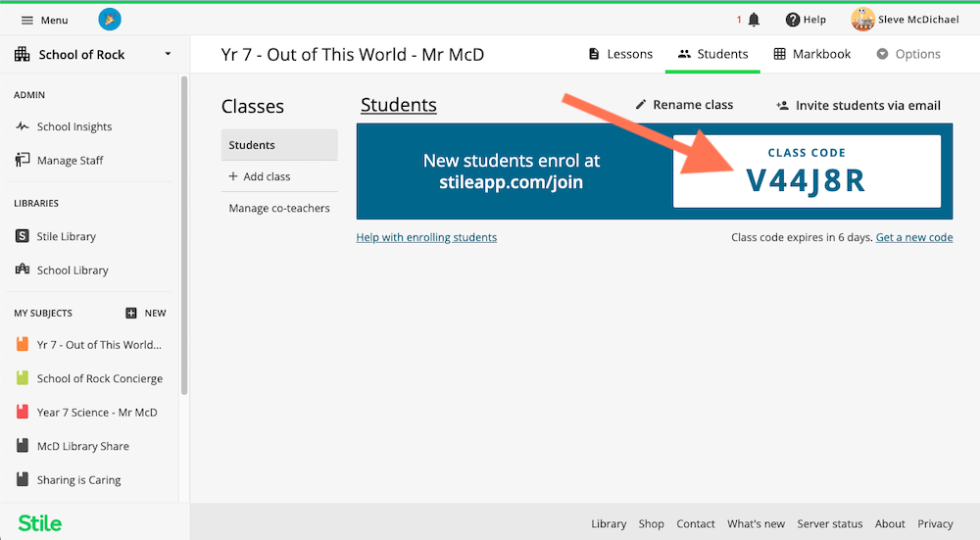Click the class code V44J8R
This screenshot has height=540, width=980.
806,180
